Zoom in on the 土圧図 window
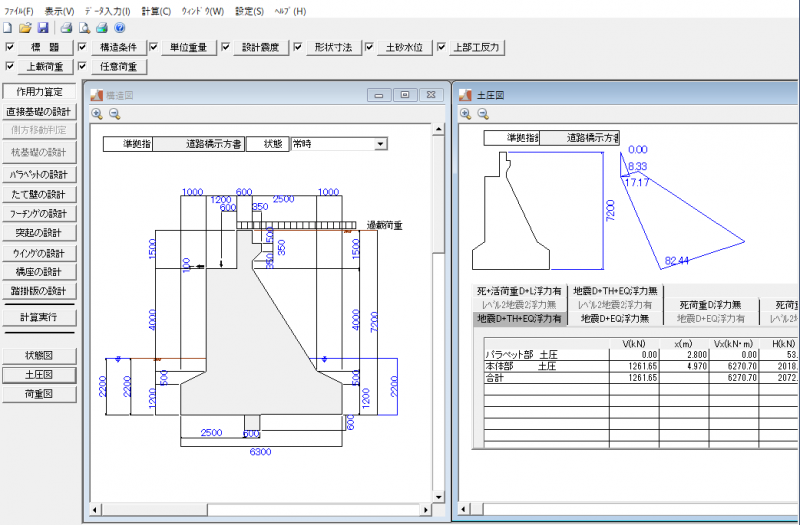This screenshot has width=800, height=525. 465,114
